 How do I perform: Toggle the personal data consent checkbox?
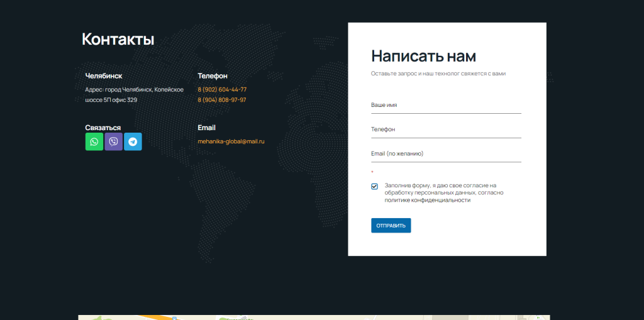[x=375, y=187]
